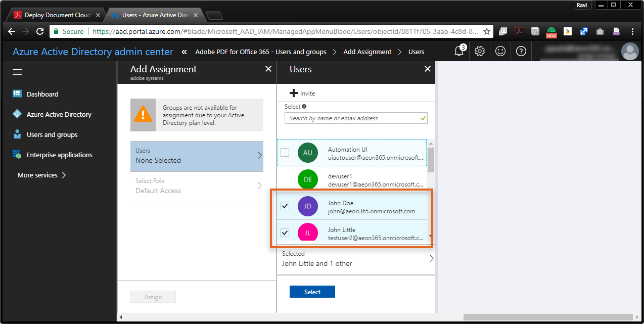The width and height of the screenshot is (644, 324).
Task: Open the Azure portal settings gear
Action: click(x=479, y=51)
